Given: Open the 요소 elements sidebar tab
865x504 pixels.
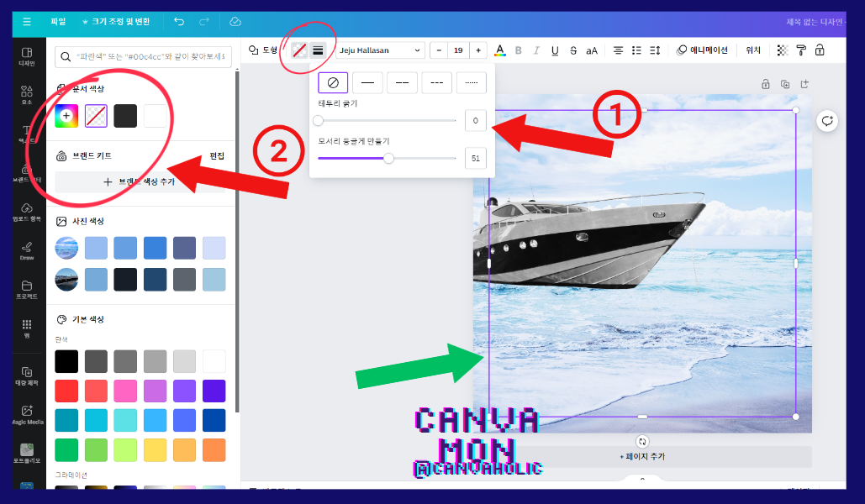Looking at the screenshot, I should coord(27,95).
